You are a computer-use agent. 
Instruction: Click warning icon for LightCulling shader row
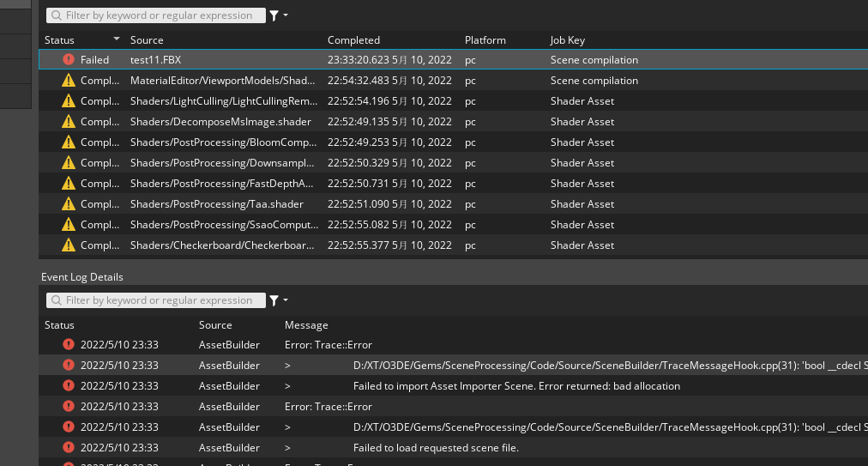[x=68, y=101]
